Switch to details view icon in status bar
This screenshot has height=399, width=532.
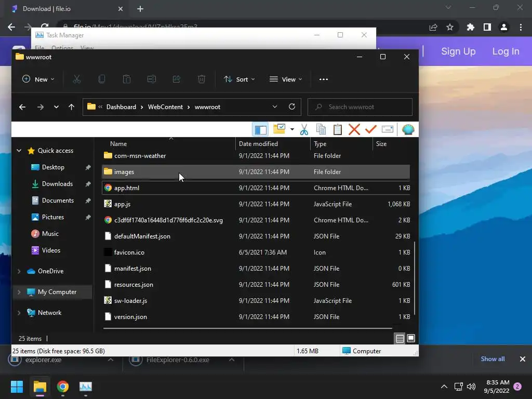point(400,338)
